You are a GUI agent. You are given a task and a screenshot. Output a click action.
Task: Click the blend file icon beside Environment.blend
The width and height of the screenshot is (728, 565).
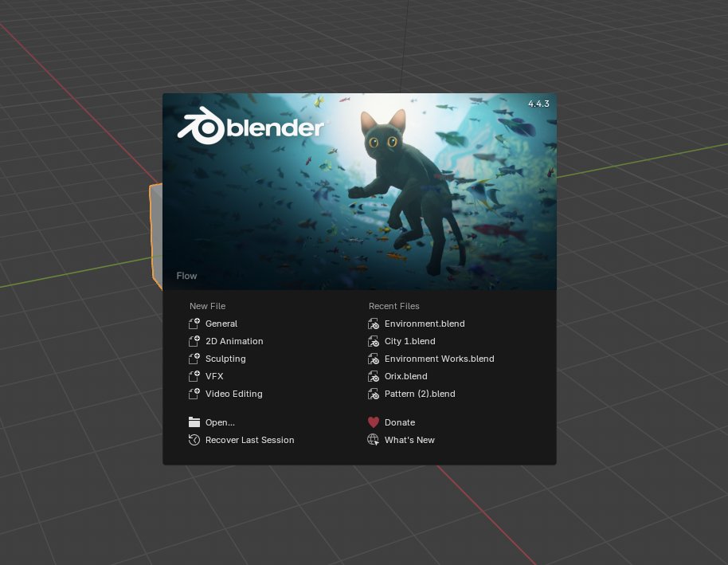tap(373, 324)
